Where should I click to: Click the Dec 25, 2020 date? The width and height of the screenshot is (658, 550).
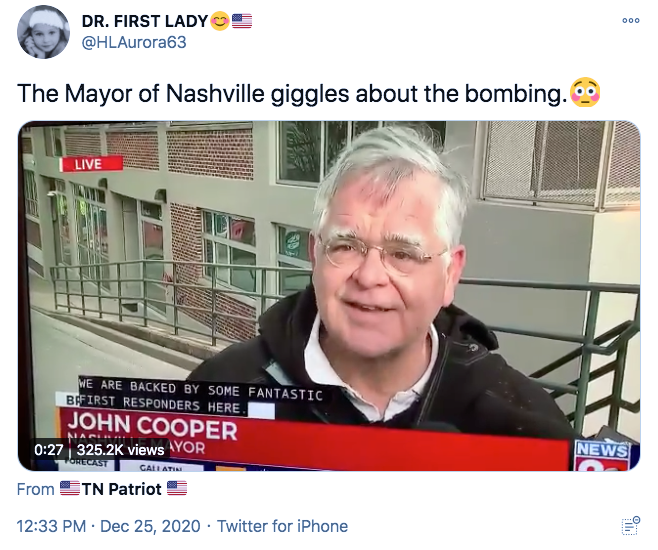click(x=150, y=526)
